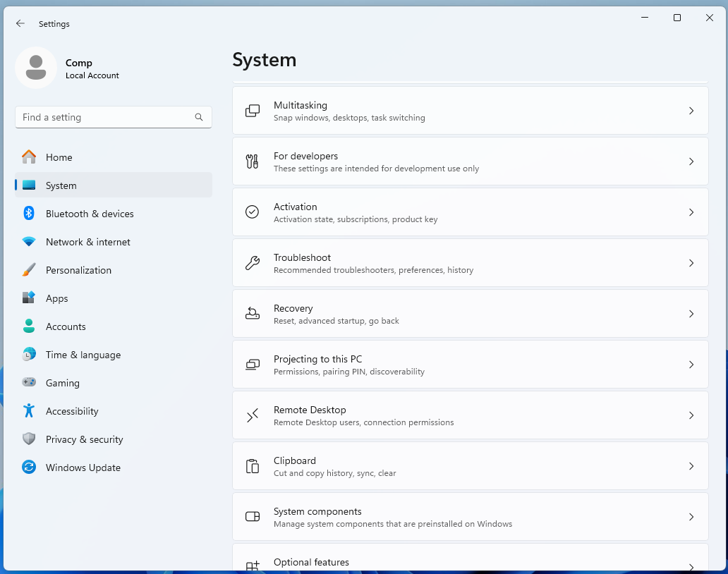Click the Clipboard icon
The height and width of the screenshot is (574, 728).
[x=252, y=466]
